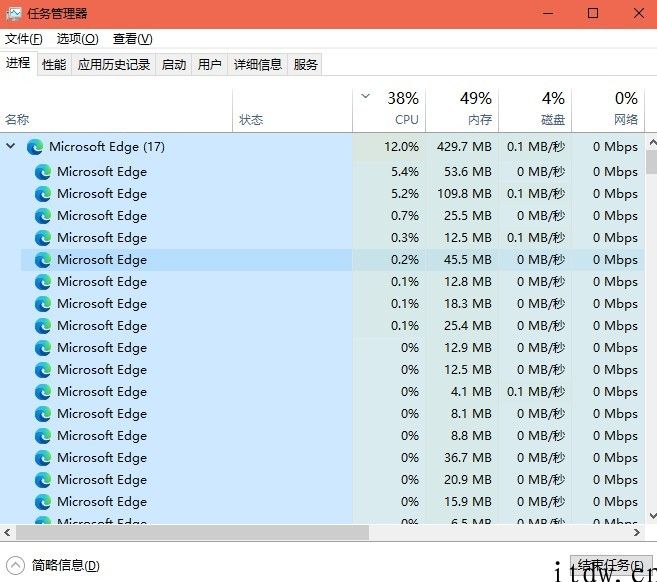
Task: Click the horizontal scrollbar left arrow
Action: pyautogui.click(x=7, y=533)
